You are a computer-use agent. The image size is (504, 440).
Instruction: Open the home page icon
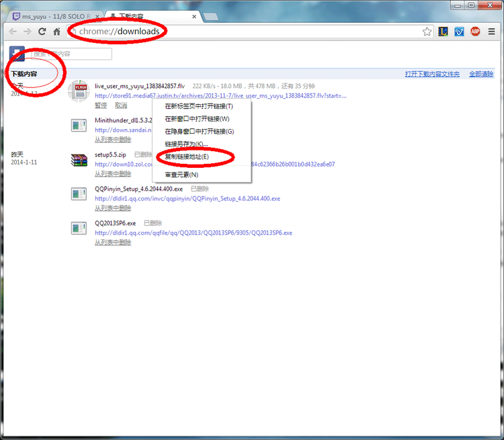click(57, 32)
